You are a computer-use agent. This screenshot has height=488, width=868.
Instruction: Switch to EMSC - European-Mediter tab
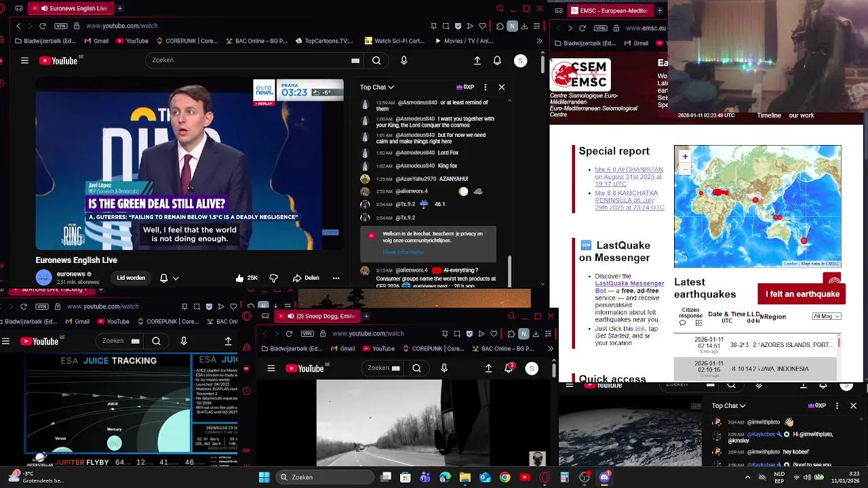(610, 10)
